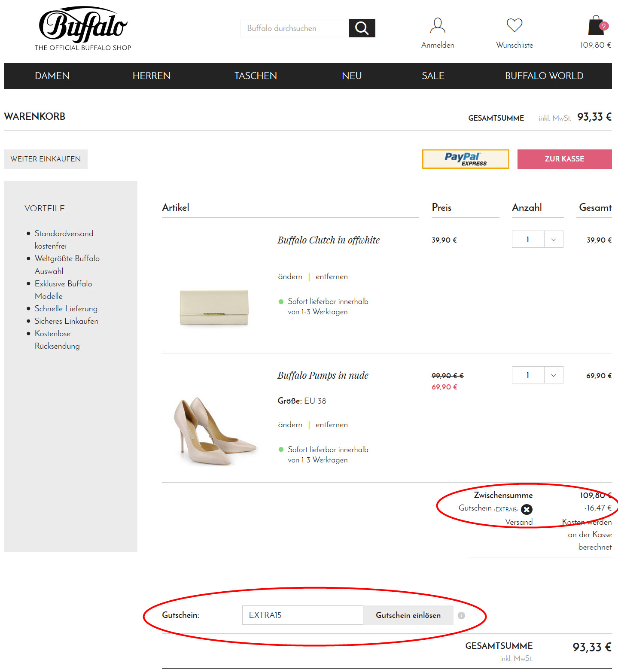Open the DAMEN menu
The height and width of the screenshot is (672, 618).
pos(52,76)
